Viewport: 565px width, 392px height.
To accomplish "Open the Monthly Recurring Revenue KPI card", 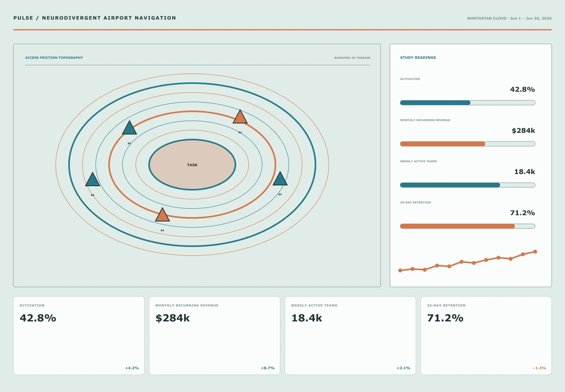I will pos(215,336).
